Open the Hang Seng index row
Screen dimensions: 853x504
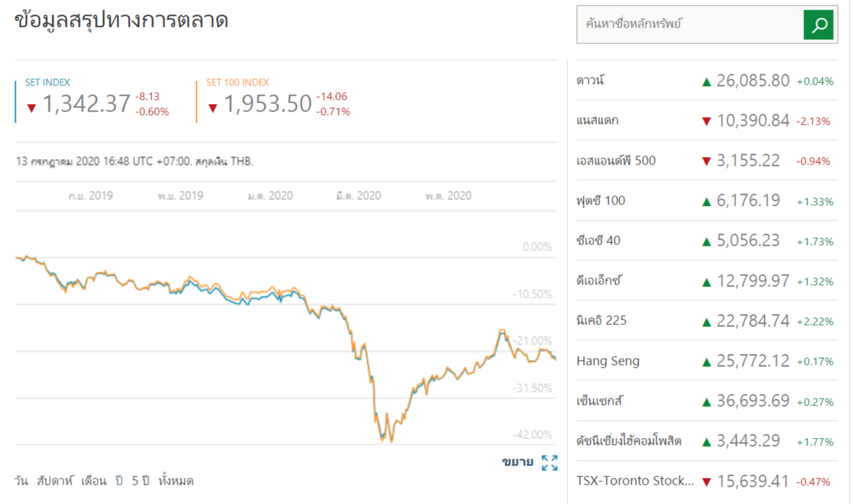[x=608, y=361]
